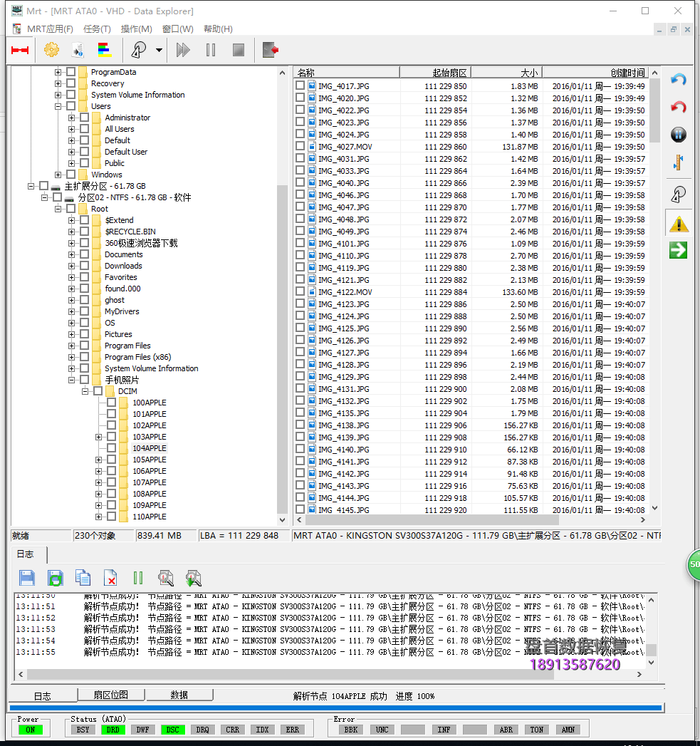Tick the Pictures folder checkbox
This screenshot has height=746, width=700.
[84, 334]
